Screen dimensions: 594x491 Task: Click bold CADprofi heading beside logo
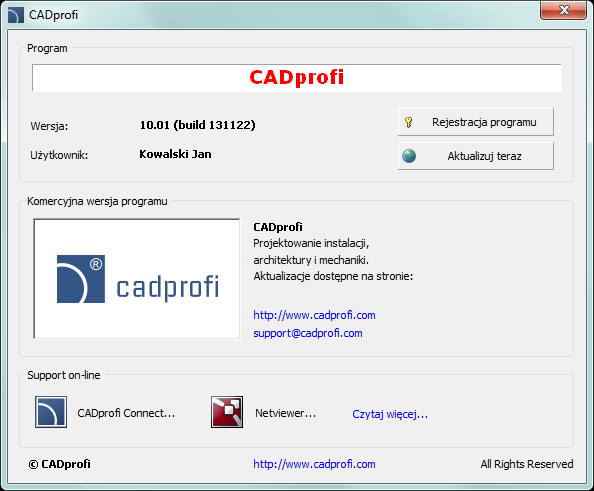click(x=278, y=227)
